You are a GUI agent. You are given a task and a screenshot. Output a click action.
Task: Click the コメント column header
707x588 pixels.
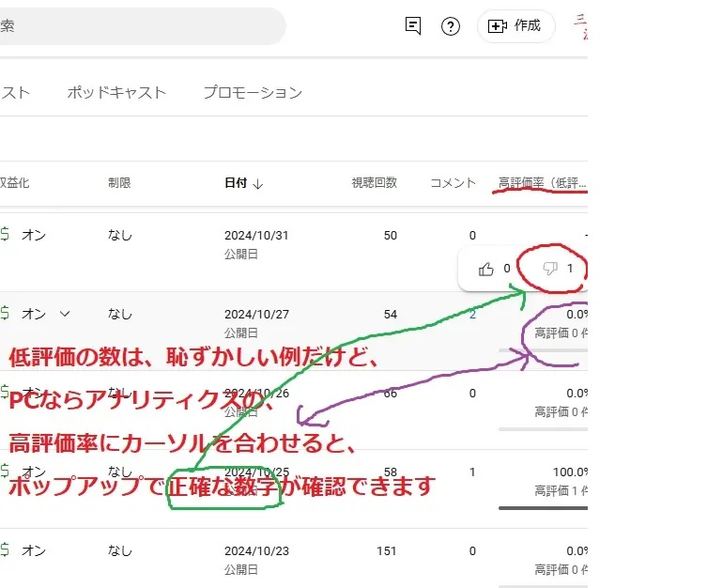(453, 182)
